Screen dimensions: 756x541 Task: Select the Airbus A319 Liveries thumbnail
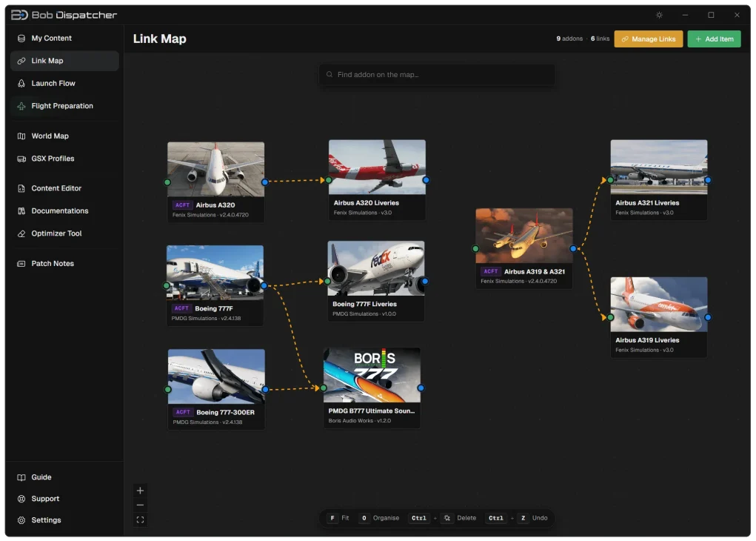pos(659,305)
